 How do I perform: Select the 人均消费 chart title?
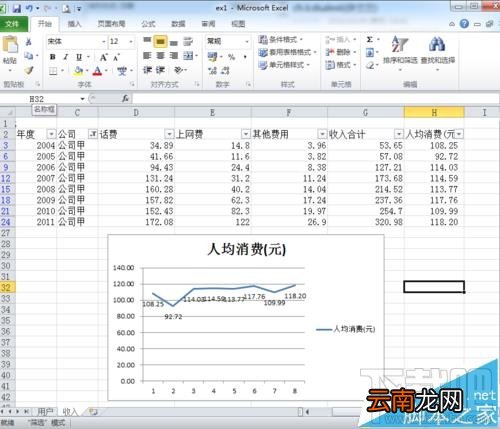click(x=246, y=249)
